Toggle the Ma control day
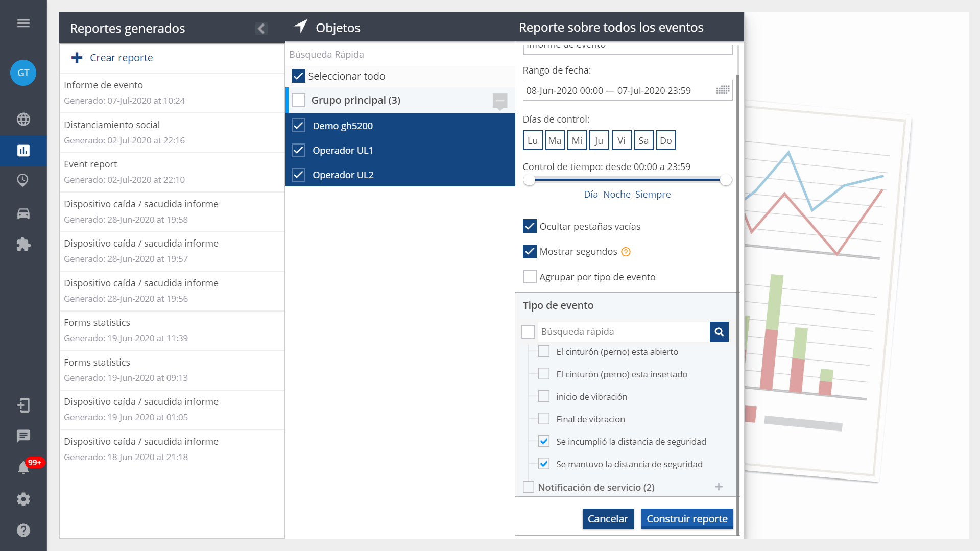 point(555,140)
